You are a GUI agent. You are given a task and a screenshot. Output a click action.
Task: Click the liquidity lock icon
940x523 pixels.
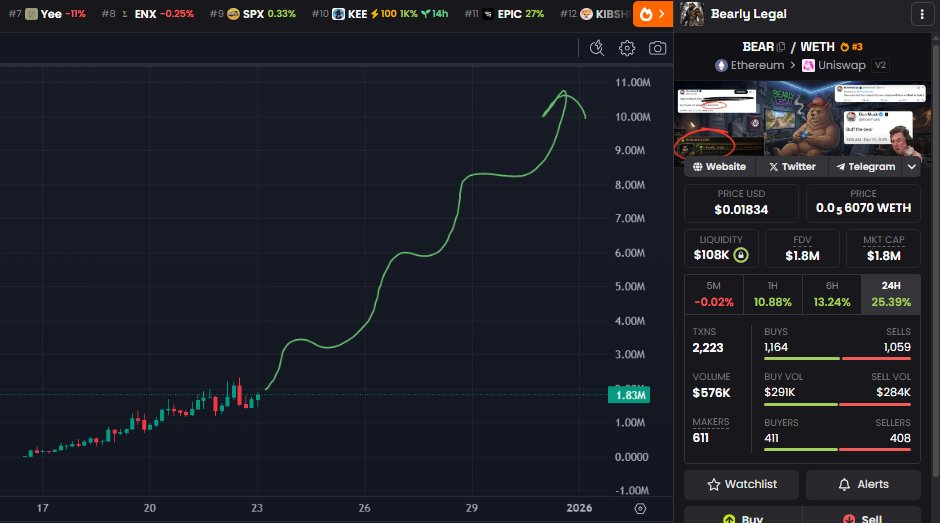(x=741, y=255)
